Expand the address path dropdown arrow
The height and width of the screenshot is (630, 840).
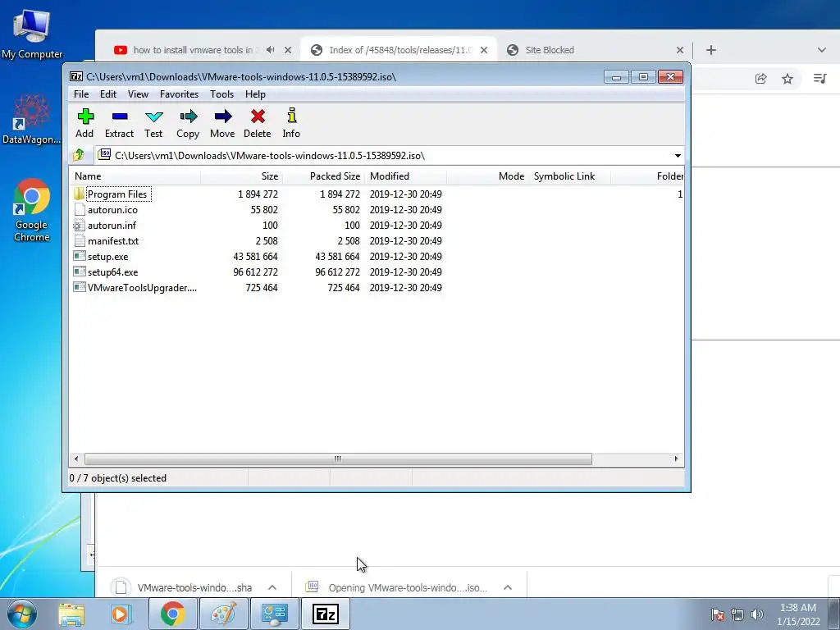(x=678, y=155)
